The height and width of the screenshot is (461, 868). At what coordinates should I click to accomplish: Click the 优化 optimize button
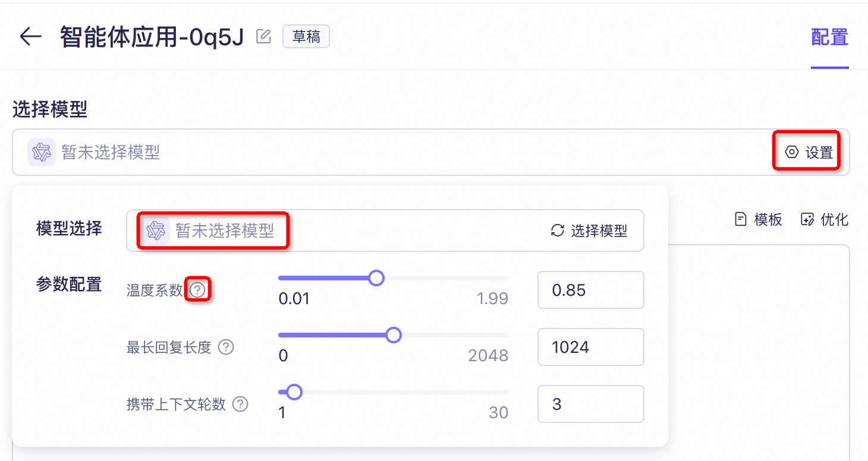tap(825, 219)
